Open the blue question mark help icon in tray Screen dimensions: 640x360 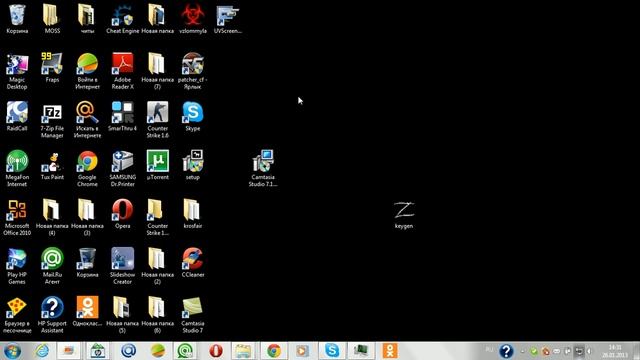(506, 351)
